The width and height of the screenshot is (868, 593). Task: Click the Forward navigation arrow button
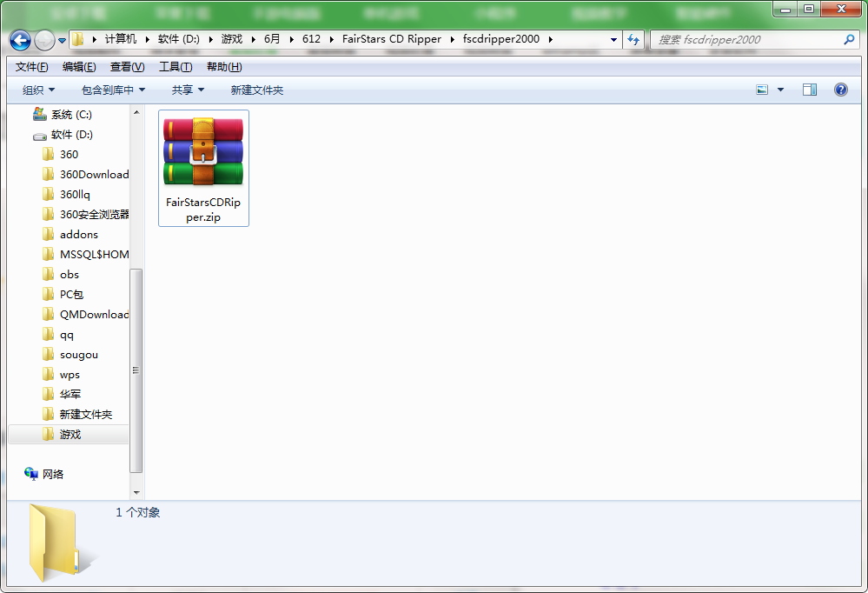pyautogui.click(x=44, y=40)
